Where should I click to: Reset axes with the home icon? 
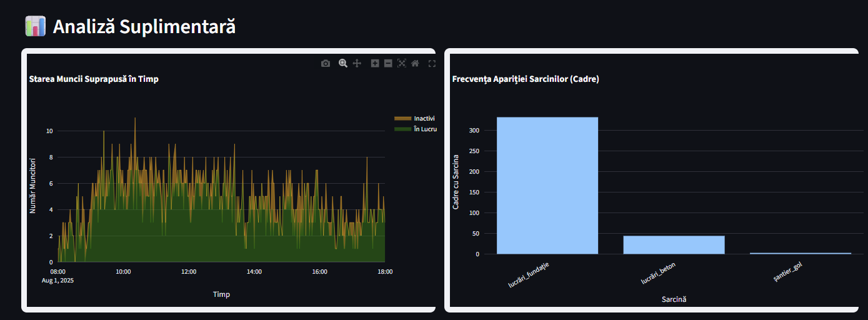(x=415, y=63)
